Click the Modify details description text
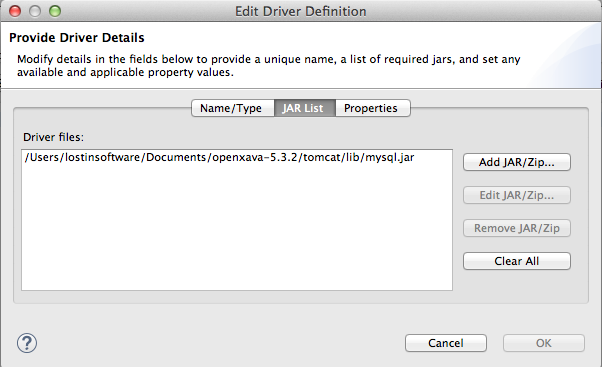The height and width of the screenshot is (367, 602). (269, 66)
